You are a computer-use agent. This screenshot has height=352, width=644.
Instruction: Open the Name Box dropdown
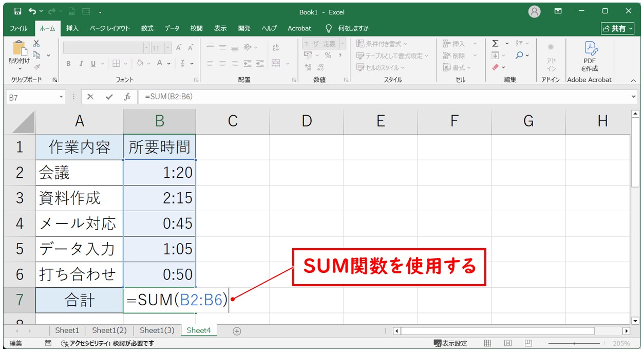62,97
